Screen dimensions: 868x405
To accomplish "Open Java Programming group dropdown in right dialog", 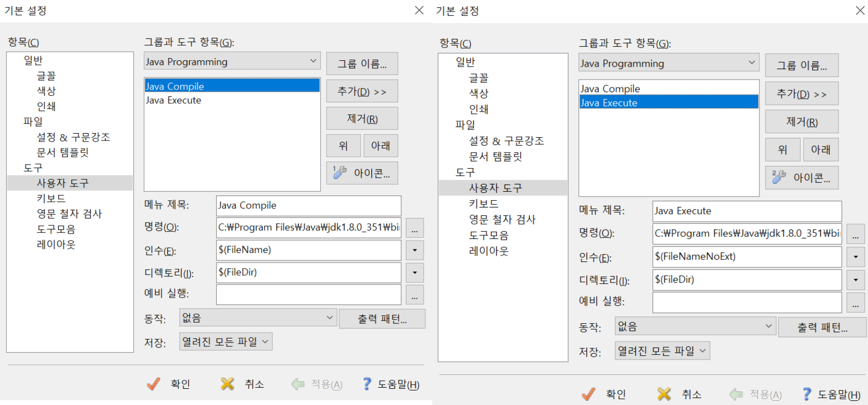I will tap(669, 63).
